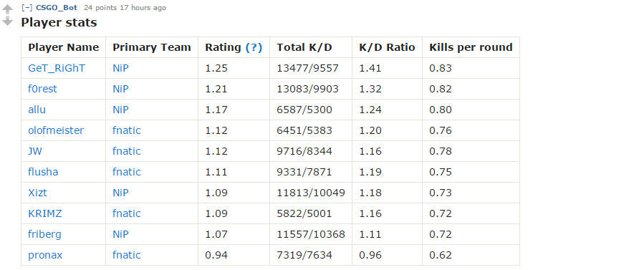Image resolution: width=644 pixels, height=270 pixels.
Task: Select flusha's rating 1.11
Action: [216, 172]
